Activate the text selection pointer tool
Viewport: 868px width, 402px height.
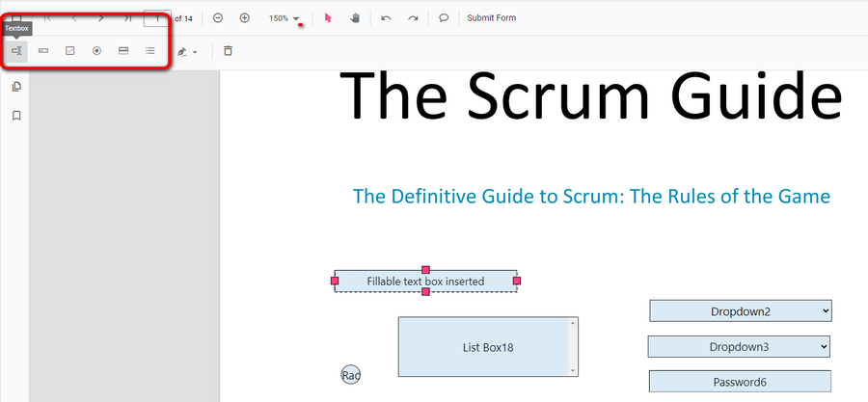tap(328, 17)
